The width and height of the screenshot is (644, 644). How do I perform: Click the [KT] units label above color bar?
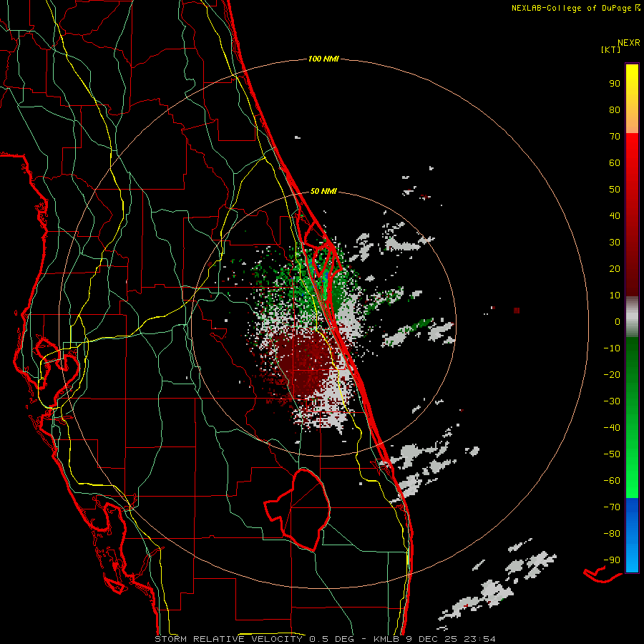(610, 49)
